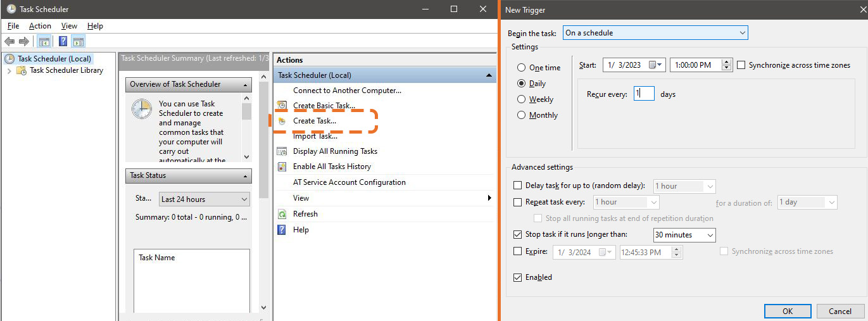Click the Refresh action text

[x=305, y=214]
